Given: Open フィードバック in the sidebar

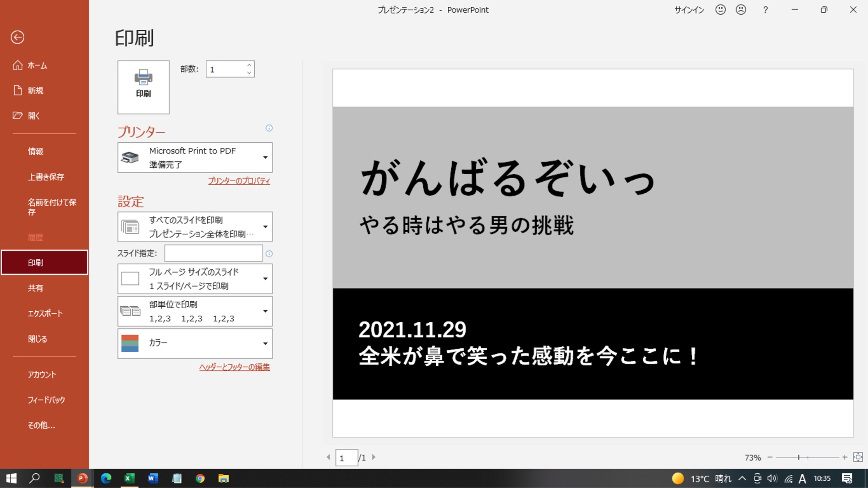Looking at the screenshot, I should click(x=44, y=400).
